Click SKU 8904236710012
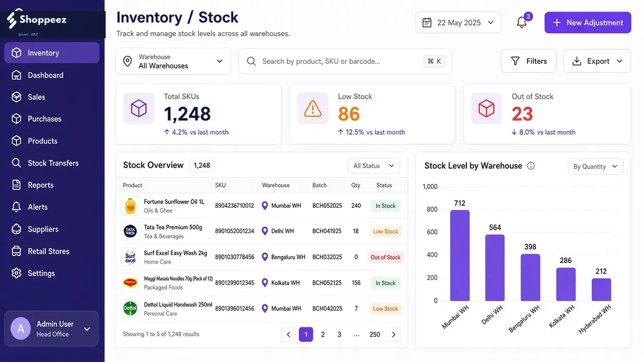This screenshot has width=644, height=362. (x=234, y=206)
